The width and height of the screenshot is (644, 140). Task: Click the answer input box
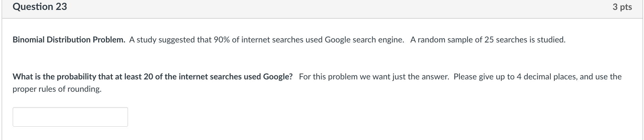(70, 117)
